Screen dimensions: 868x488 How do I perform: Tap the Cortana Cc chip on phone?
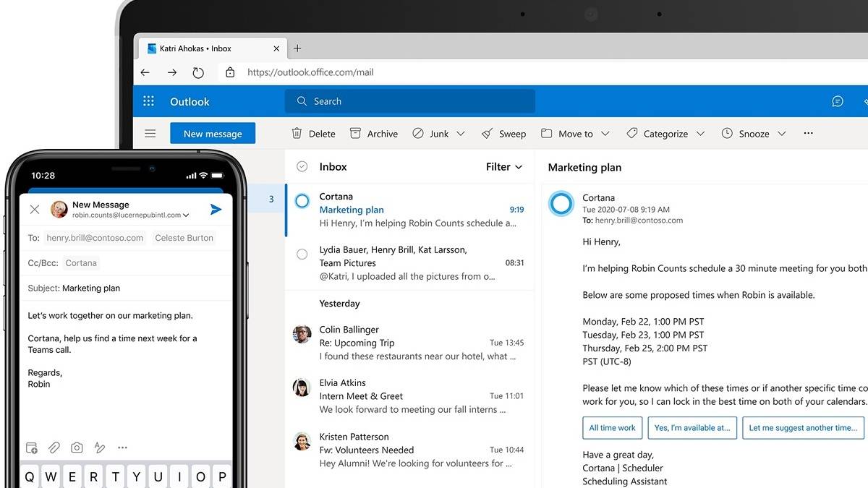click(x=81, y=263)
